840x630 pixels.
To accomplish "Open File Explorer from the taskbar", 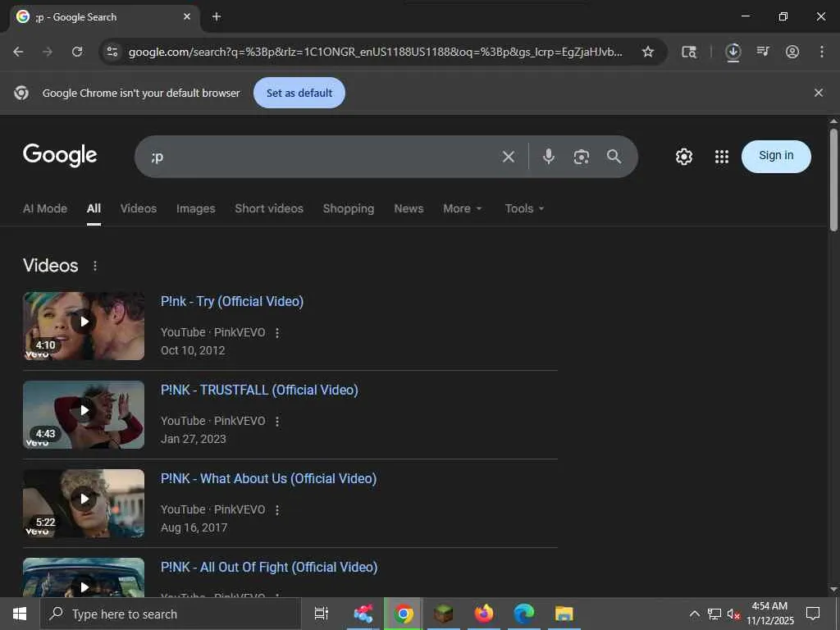I will (x=564, y=614).
